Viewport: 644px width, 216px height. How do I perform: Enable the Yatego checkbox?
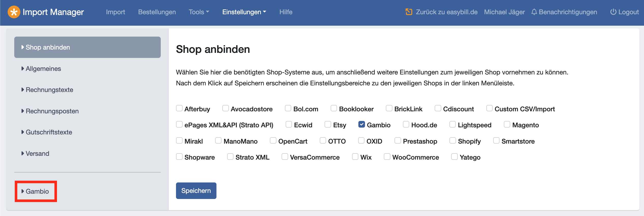455,157
